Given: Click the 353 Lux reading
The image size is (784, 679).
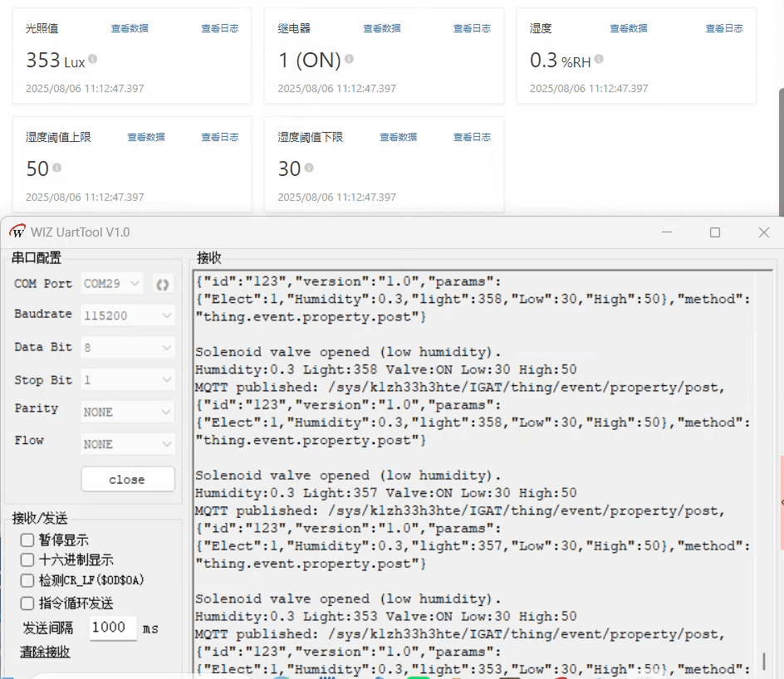Looking at the screenshot, I should point(56,61).
